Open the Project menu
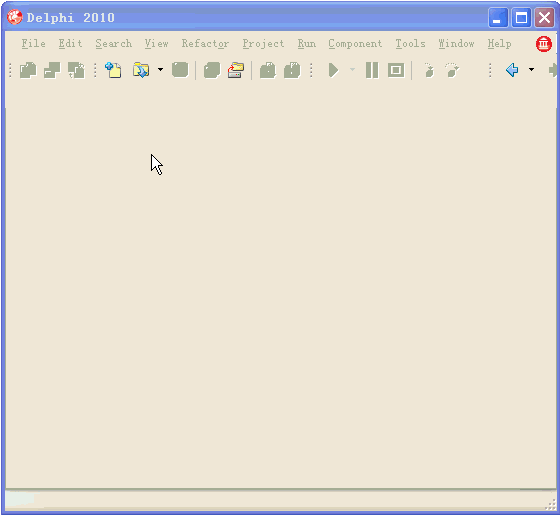The height and width of the screenshot is (516, 560). (263, 44)
